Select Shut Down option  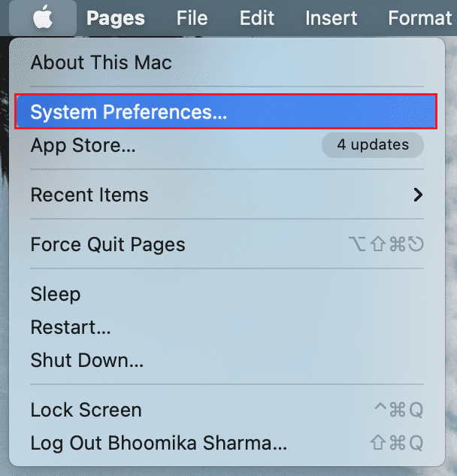pos(86,360)
